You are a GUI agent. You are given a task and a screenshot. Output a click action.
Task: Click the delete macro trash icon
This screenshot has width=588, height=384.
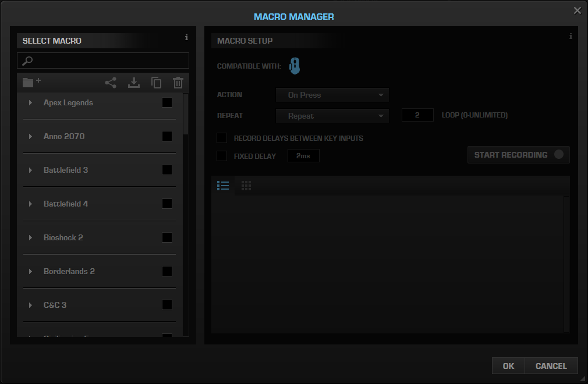[x=178, y=83]
